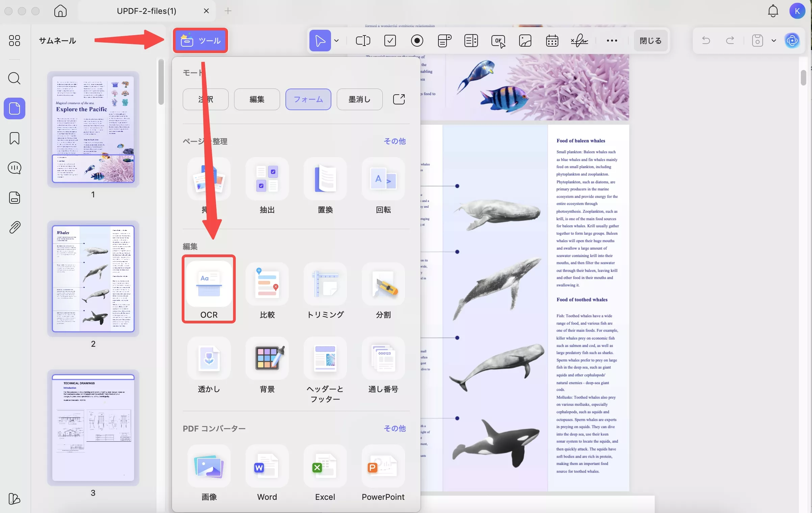Image resolution: width=812 pixels, height=513 pixels.
Task: Click the Compare (比較) tool icon
Action: click(267, 284)
